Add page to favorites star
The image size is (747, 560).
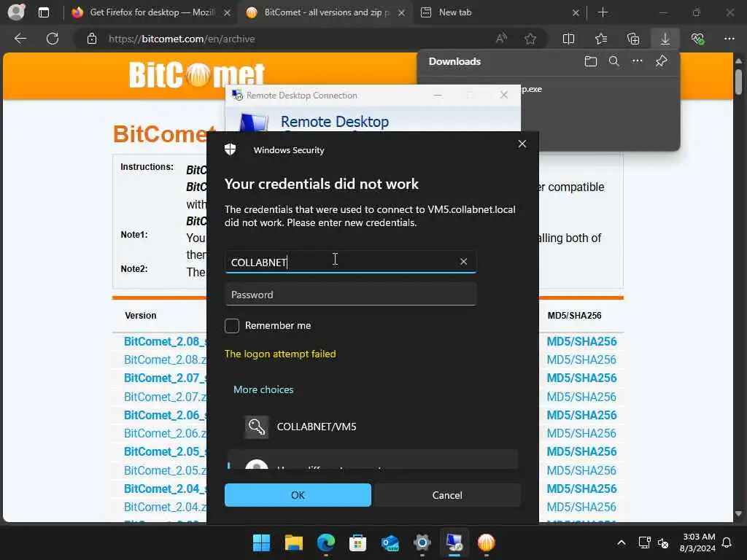click(530, 39)
